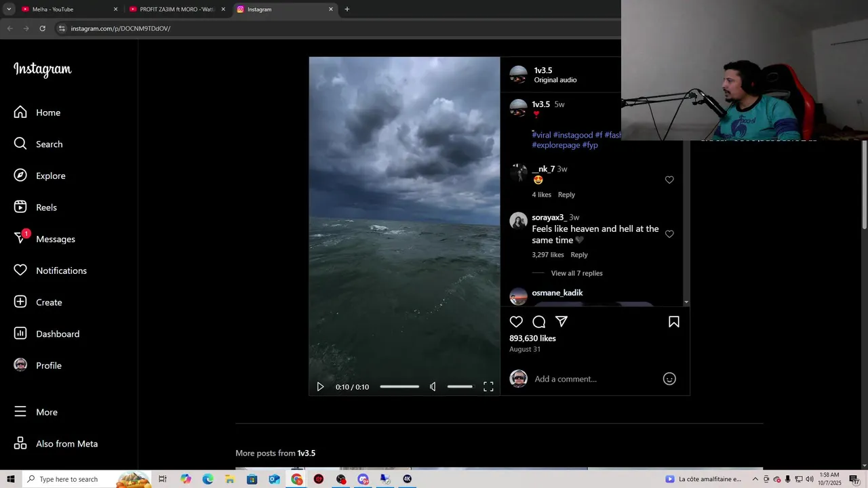Open Task View on the taskbar
This screenshot has height=488, width=868.
[x=163, y=479]
